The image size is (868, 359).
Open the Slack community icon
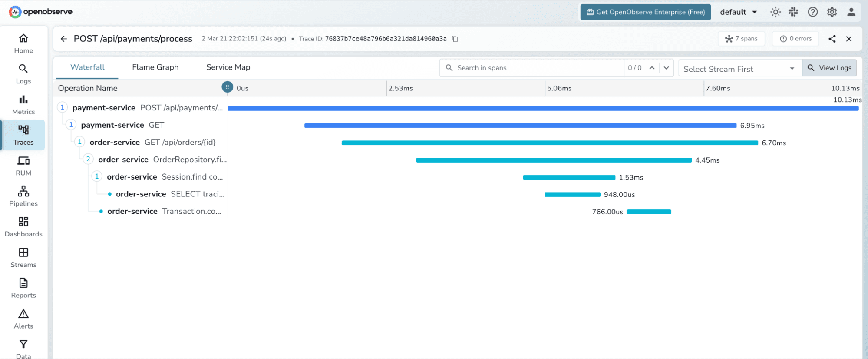click(794, 12)
